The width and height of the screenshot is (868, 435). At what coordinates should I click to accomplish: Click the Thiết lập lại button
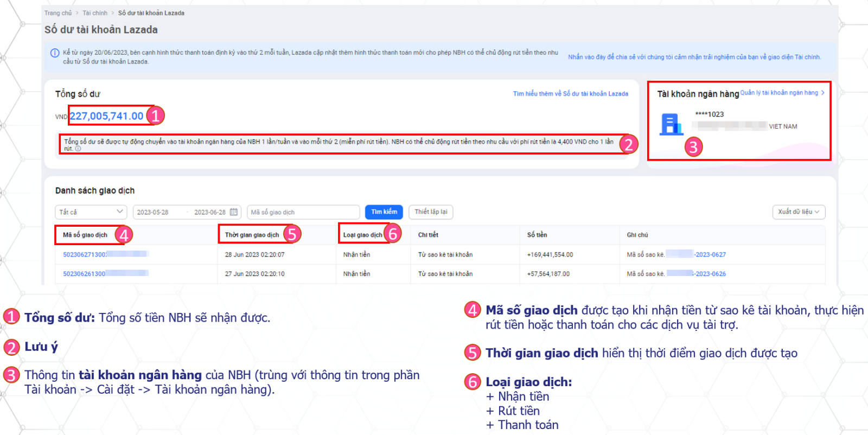[431, 212]
